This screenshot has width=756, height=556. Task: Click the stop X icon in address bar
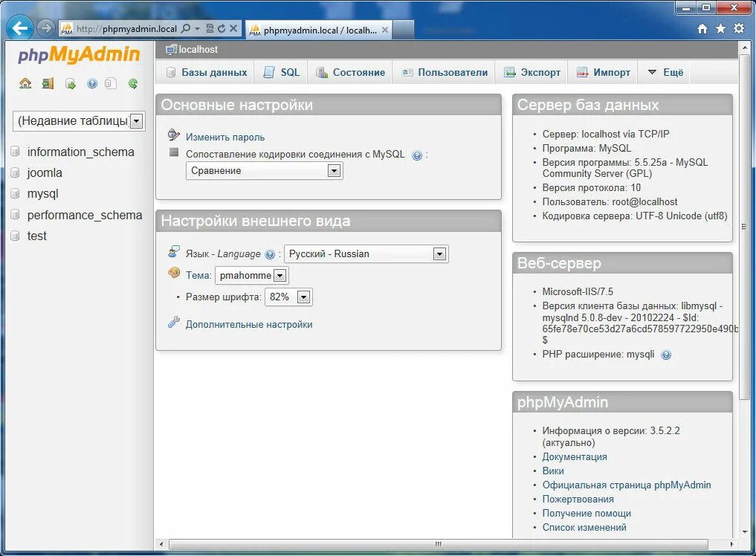click(x=233, y=28)
